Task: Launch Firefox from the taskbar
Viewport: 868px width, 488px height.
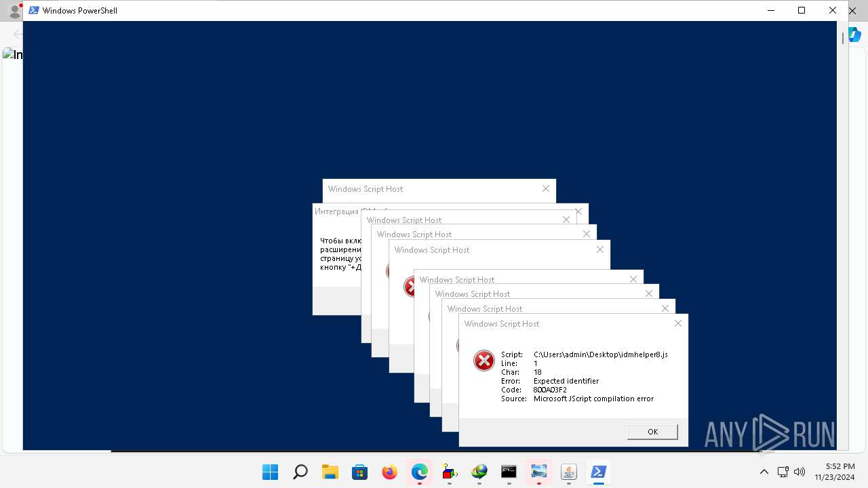Action: click(x=389, y=472)
